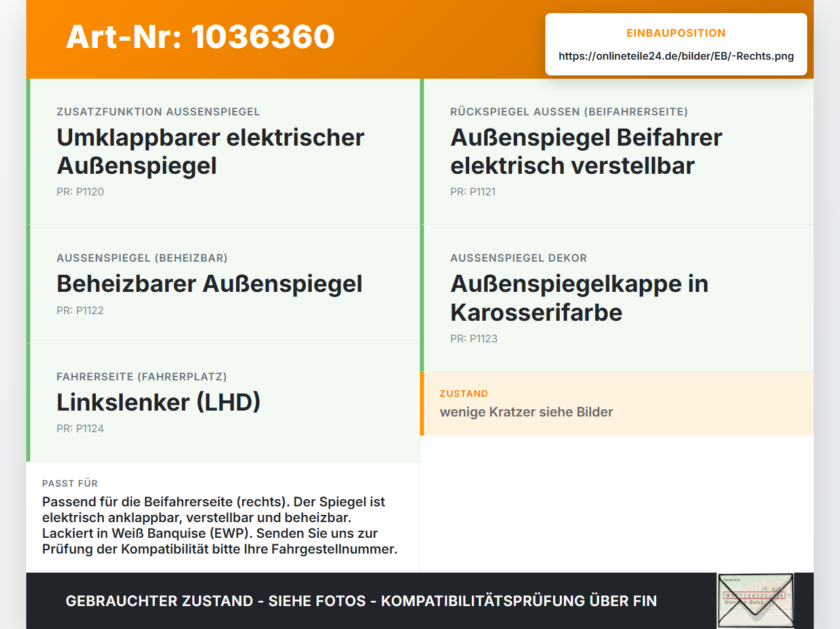Select Außenspiegelkappe in Karosserifarbe heading
This screenshot has height=629, width=840.
pos(579,298)
